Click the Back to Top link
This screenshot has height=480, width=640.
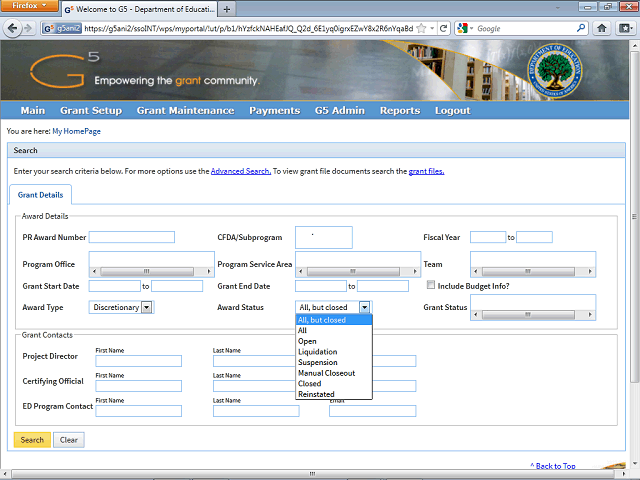[553, 466]
